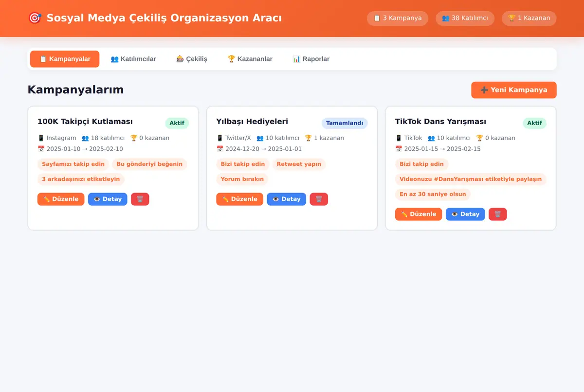Image resolution: width=584 pixels, height=392 pixels.
Task: Click Bizi takip edin tag in TikTok card
Action: (422, 164)
